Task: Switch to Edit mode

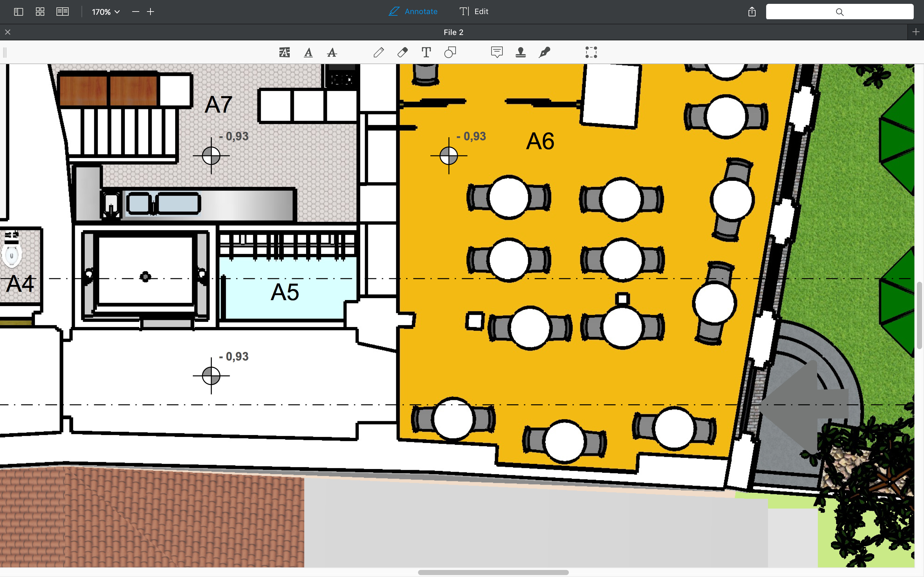Action: pos(474,12)
